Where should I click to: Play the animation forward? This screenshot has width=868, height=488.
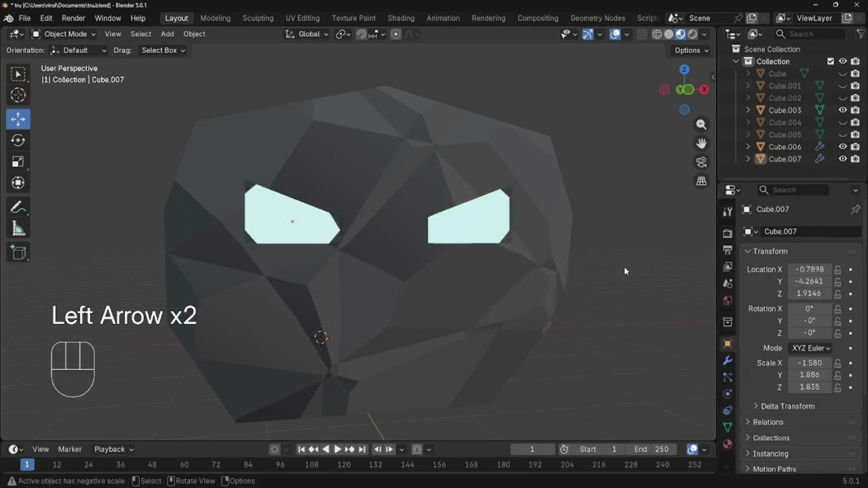coord(338,449)
